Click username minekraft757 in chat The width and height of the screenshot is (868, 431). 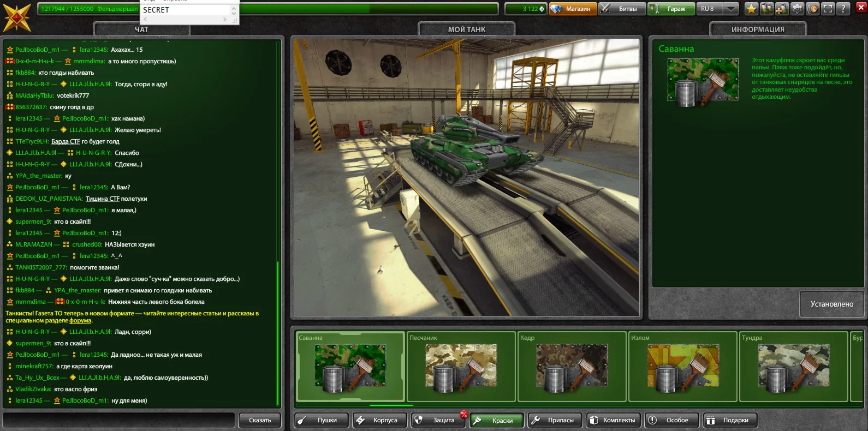[x=34, y=366]
